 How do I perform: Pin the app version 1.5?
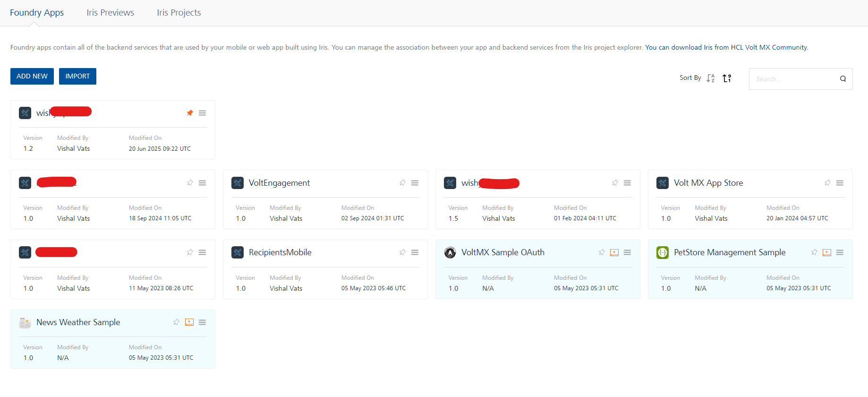point(615,183)
